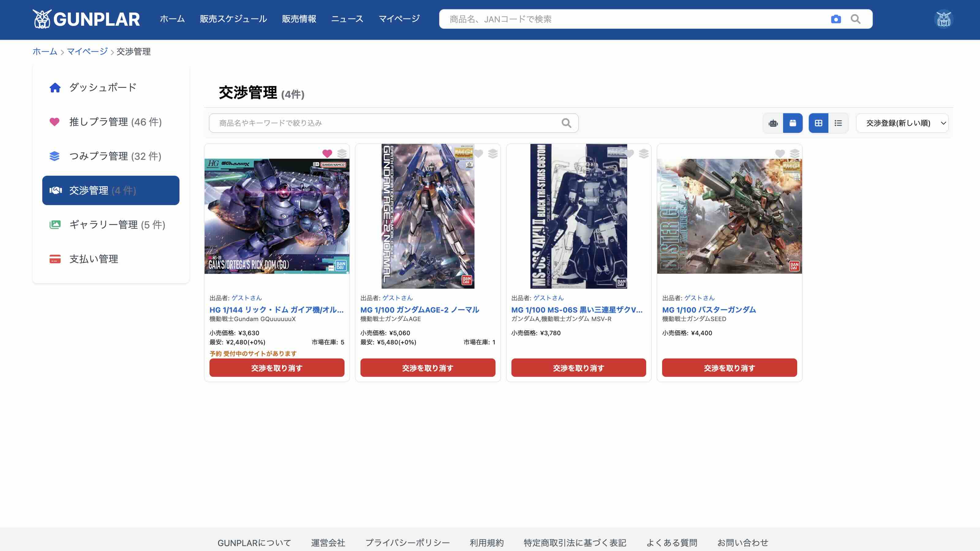The width and height of the screenshot is (980, 551).
Task: Toggle favorite heart on Buster Gundam card
Action: point(780,154)
